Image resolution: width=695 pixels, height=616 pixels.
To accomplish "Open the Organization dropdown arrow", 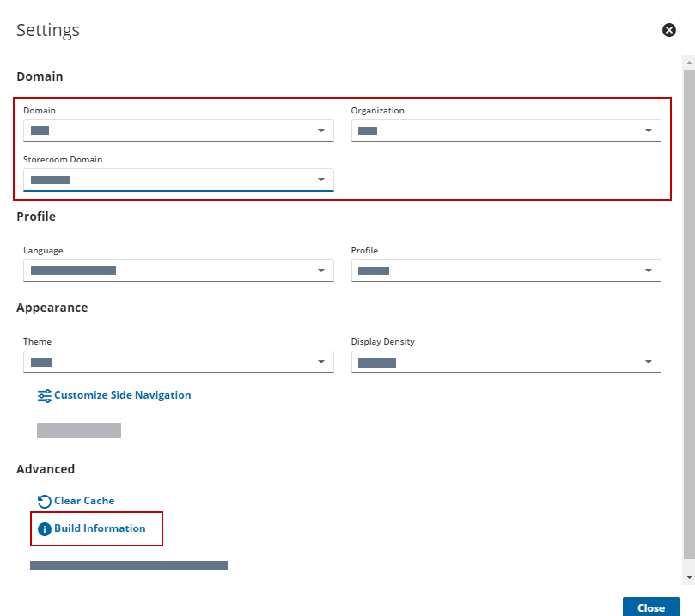I will 649,131.
